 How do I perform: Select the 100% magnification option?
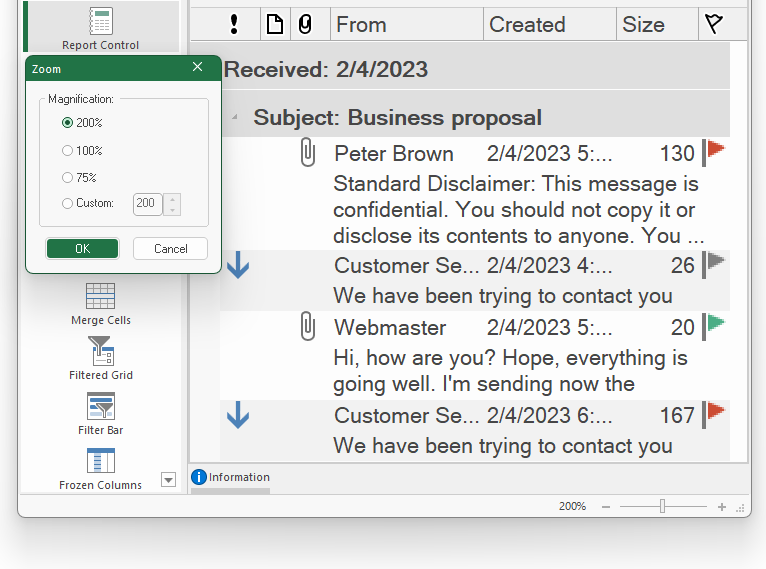pos(67,151)
